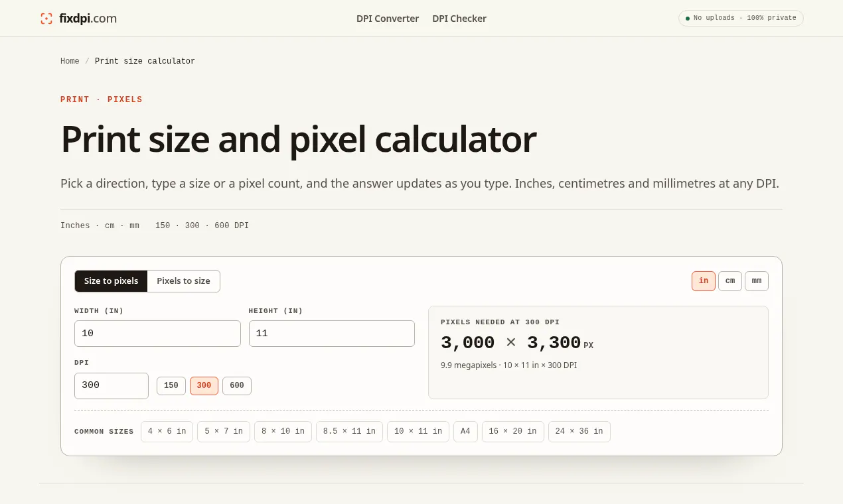
Task: Click the Height (in) field label
Action: click(275, 311)
